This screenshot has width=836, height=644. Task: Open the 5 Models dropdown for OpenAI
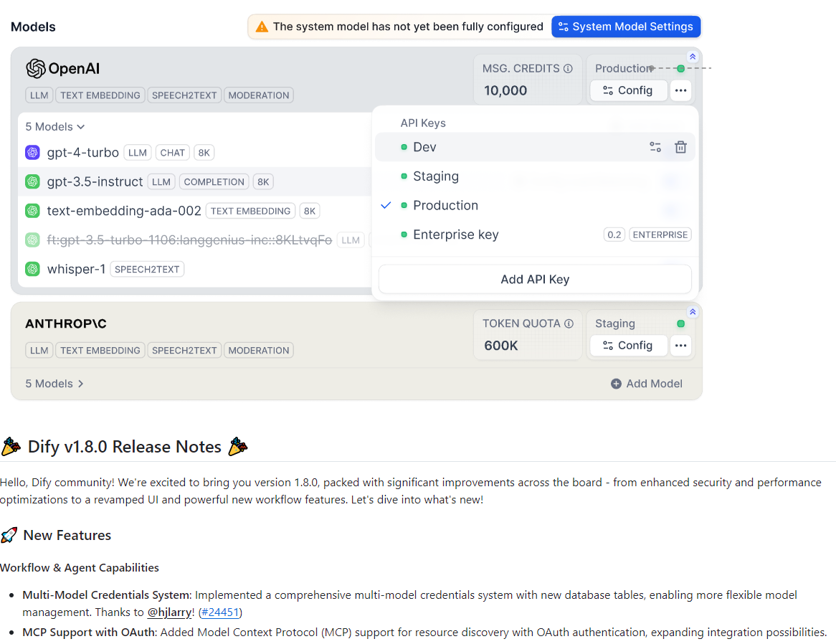point(54,126)
